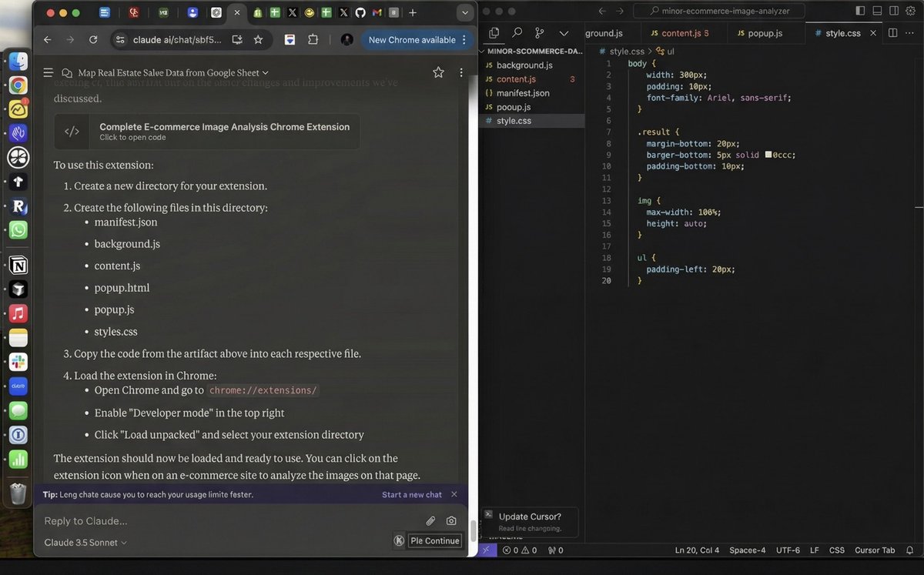
Task: Click New Chrome available update button
Action: 412,40
